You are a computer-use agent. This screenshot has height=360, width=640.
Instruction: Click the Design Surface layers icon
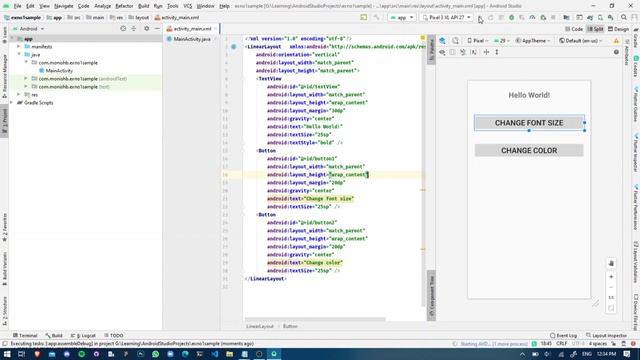[442, 40]
